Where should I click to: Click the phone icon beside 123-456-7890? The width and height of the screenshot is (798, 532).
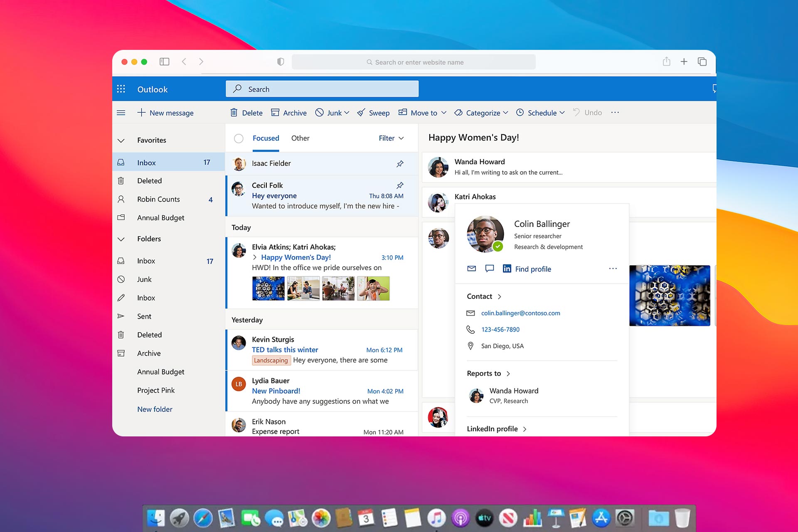pos(470,330)
